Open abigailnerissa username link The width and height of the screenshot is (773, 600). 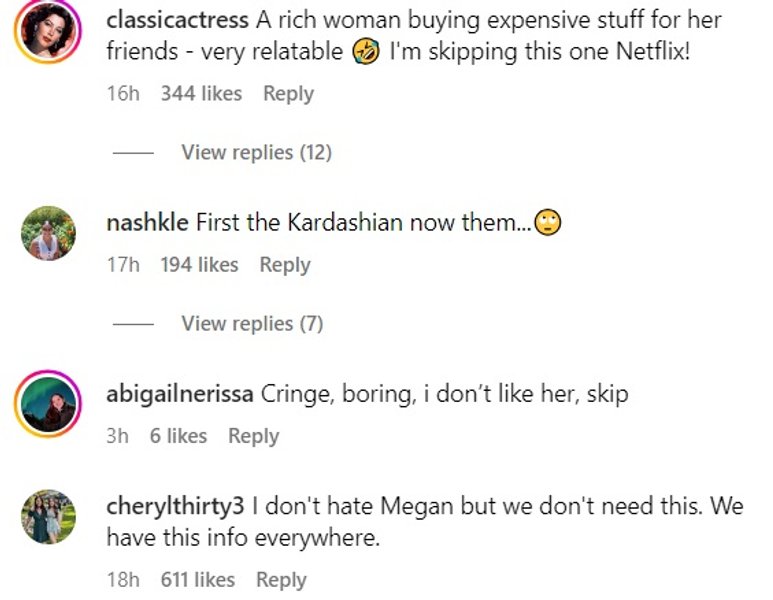[x=179, y=393]
